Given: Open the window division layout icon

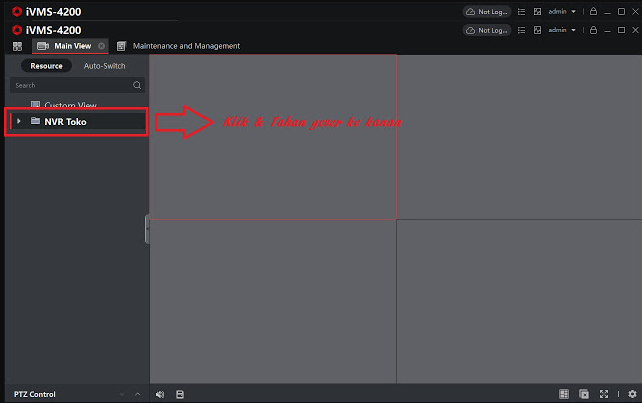Looking at the screenshot, I should [564, 394].
